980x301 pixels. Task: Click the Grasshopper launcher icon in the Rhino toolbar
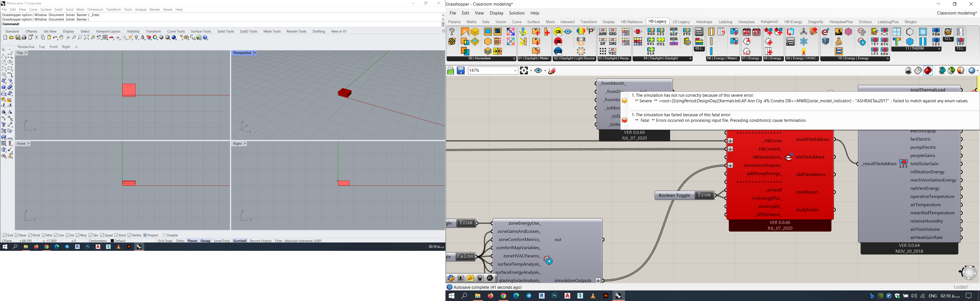click(199, 38)
